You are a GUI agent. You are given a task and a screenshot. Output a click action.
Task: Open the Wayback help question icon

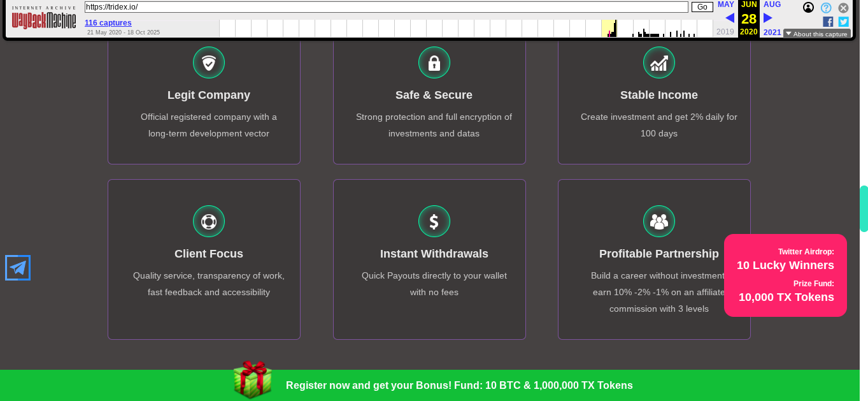(x=826, y=8)
